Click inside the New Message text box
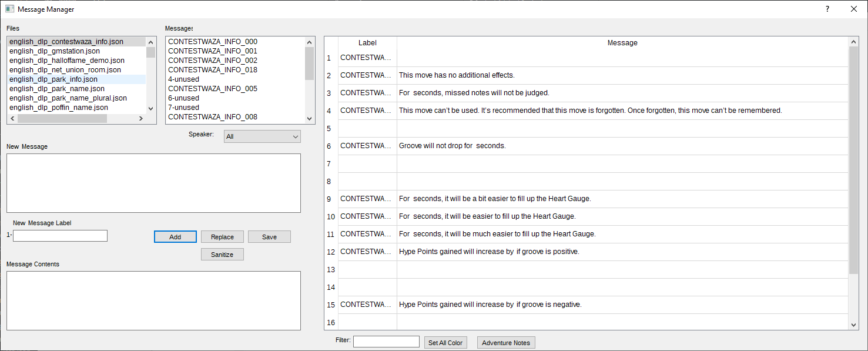The image size is (868, 351). click(x=153, y=183)
